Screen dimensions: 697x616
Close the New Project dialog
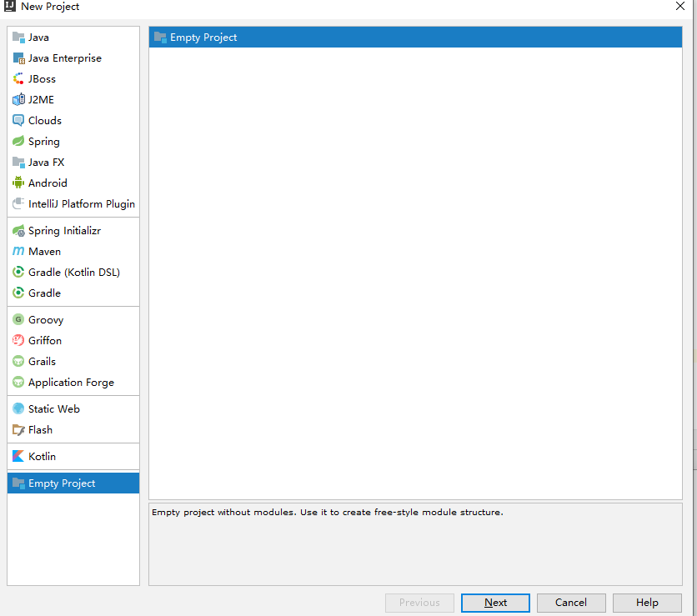[x=680, y=6]
